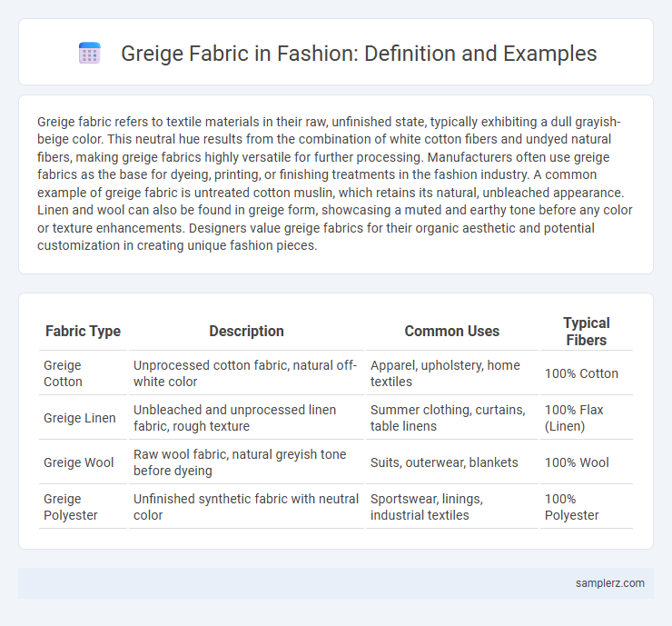Click the 'Greige Cotton' table cell
This screenshot has height=626, width=672.
[84, 373]
